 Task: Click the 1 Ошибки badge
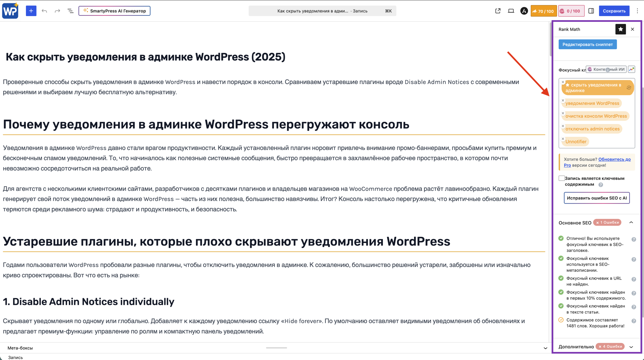[x=607, y=222]
